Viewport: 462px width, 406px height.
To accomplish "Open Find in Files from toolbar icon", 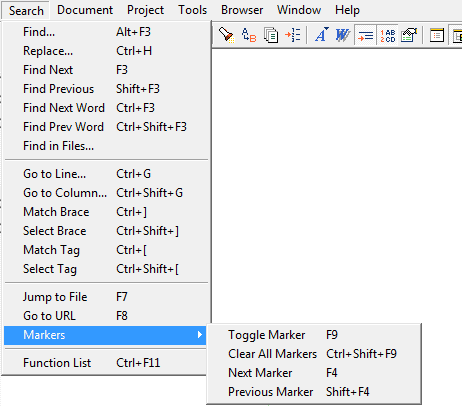I will coord(271,35).
